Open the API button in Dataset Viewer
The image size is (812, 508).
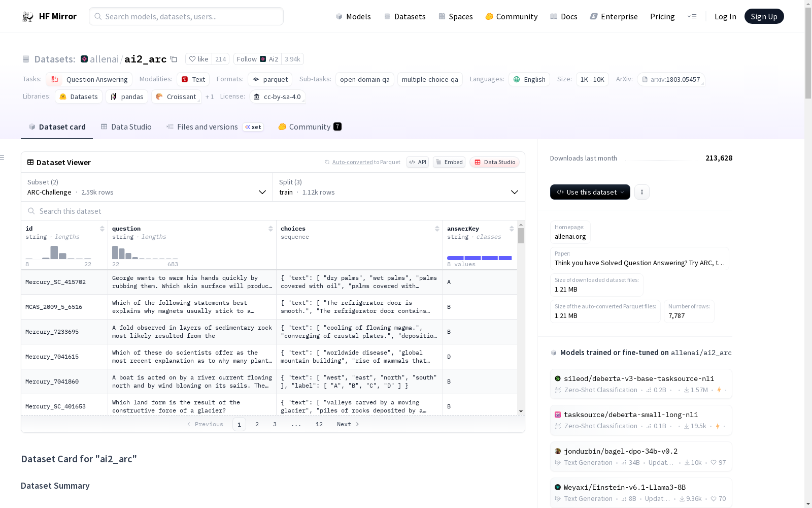coord(417,162)
